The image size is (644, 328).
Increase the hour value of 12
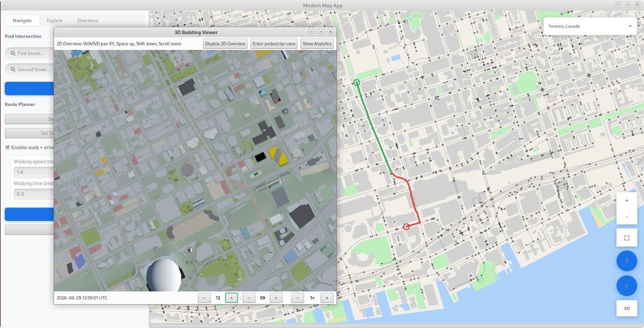click(231, 298)
